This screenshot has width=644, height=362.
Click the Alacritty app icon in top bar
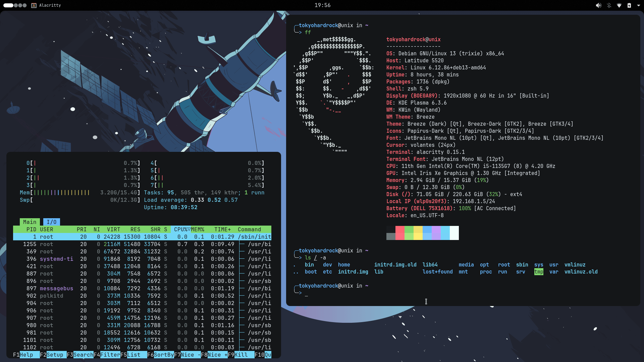click(x=34, y=5)
